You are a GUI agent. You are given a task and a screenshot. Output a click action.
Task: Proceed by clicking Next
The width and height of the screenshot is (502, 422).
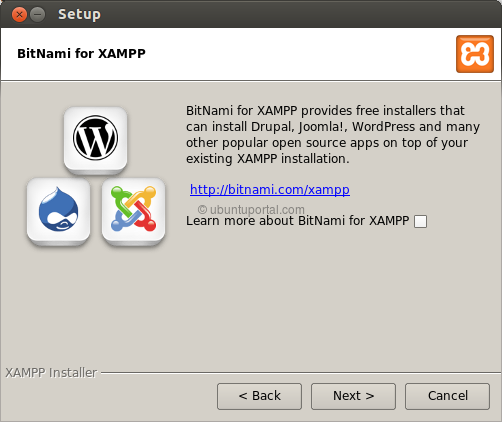click(x=353, y=396)
